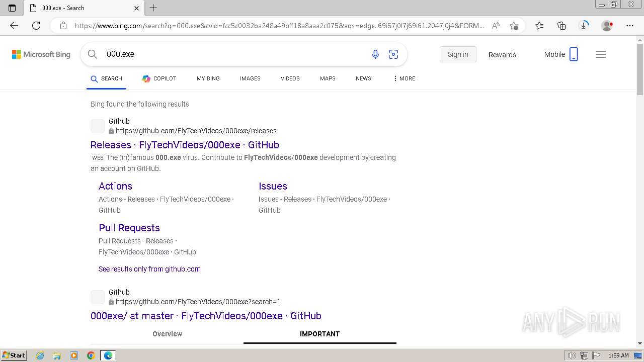The width and height of the screenshot is (644, 362).
Task: Open Releases · FlyTechVideos/000exe result
Action: point(185,145)
